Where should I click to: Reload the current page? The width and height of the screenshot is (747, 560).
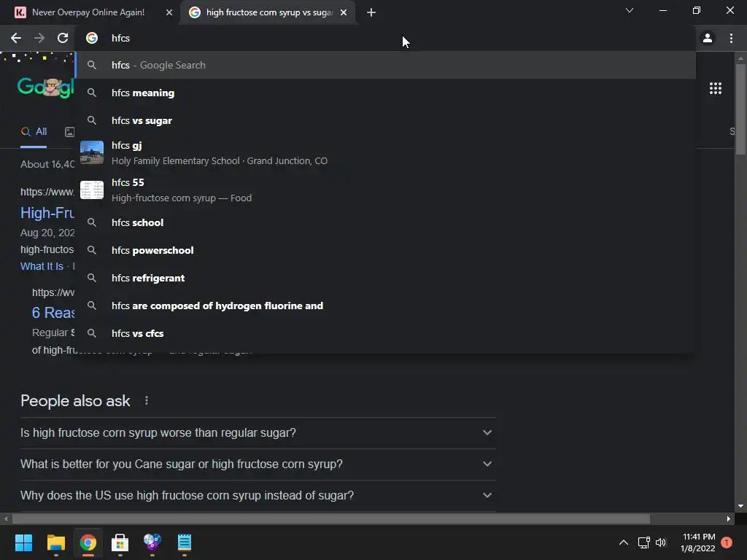click(x=63, y=38)
